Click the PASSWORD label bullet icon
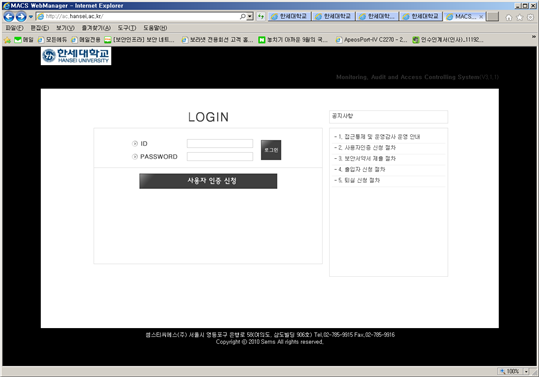Image resolution: width=539 pixels, height=381 pixels. click(135, 156)
